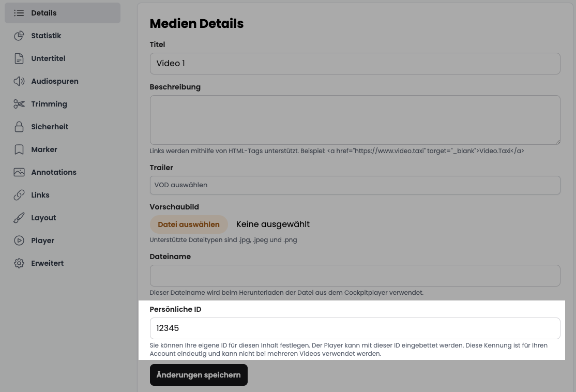The width and height of the screenshot is (576, 392).
Task: Open the Sicherheit settings
Action: click(x=63, y=127)
